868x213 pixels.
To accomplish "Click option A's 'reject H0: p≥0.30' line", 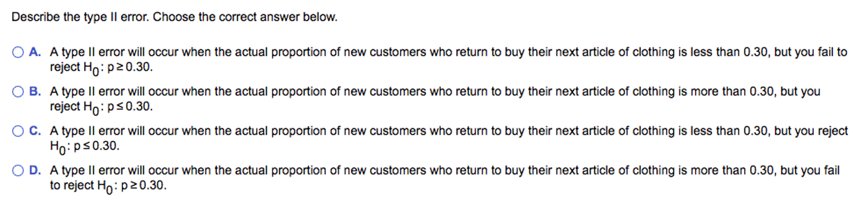I will point(101,68).
